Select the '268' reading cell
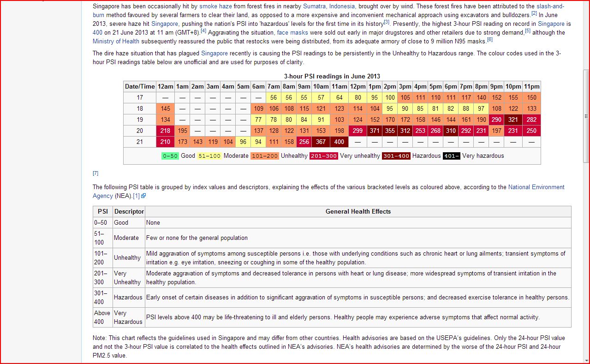Screen dimensions: 590x364 pos(435,131)
